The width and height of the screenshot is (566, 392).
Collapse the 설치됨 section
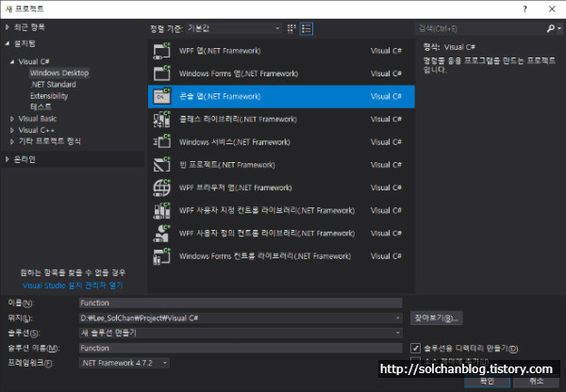(x=8, y=43)
